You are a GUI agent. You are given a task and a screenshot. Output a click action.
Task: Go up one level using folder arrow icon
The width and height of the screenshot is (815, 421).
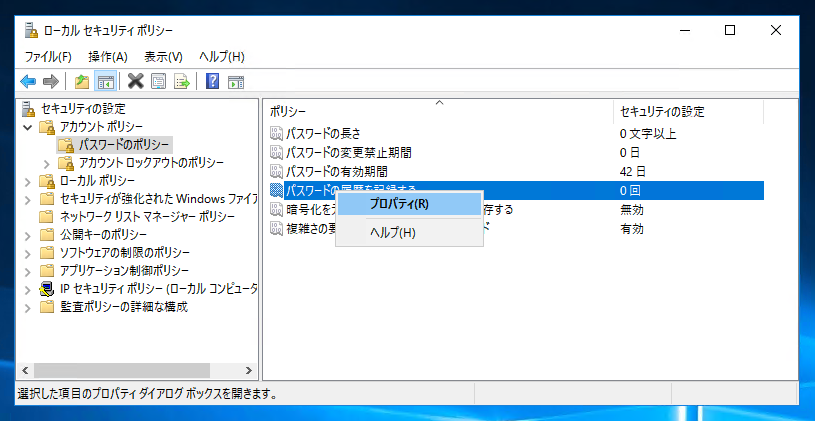[x=82, y=81]
